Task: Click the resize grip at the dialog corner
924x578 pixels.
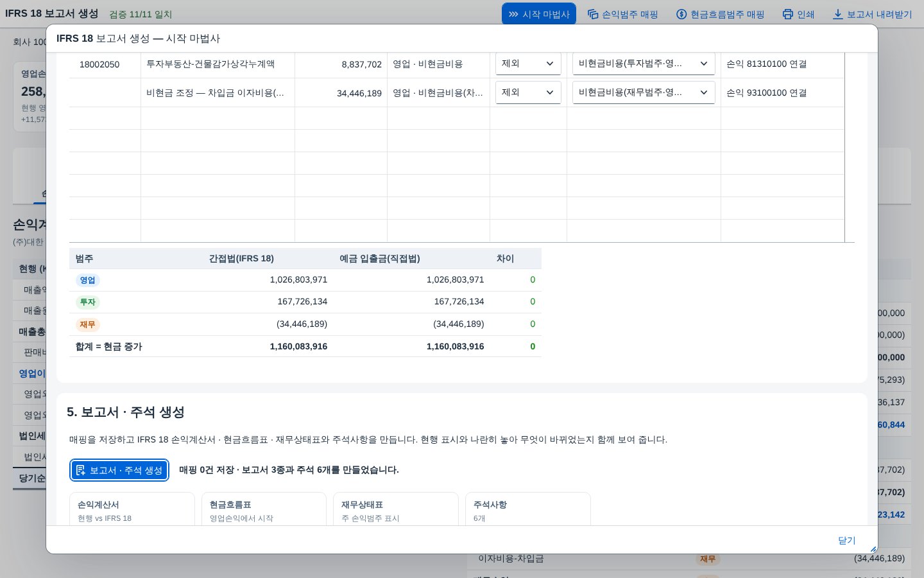Action: point(873,548)
